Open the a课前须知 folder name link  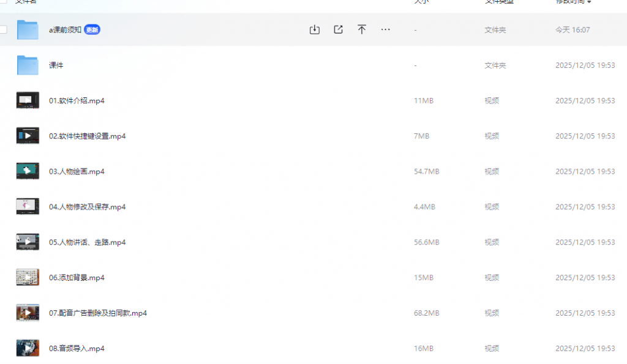tap(65, 29)
